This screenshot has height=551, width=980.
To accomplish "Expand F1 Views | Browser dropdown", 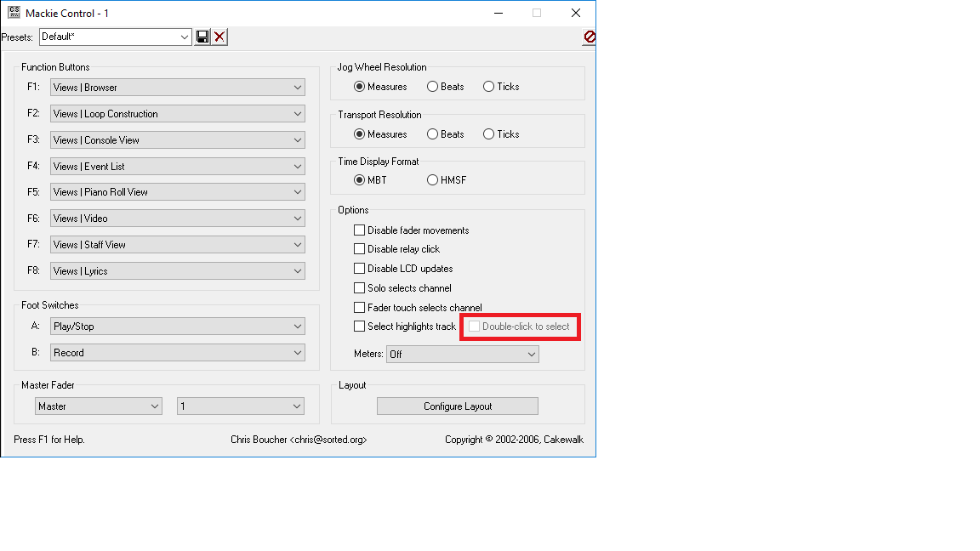I will 297,88.
